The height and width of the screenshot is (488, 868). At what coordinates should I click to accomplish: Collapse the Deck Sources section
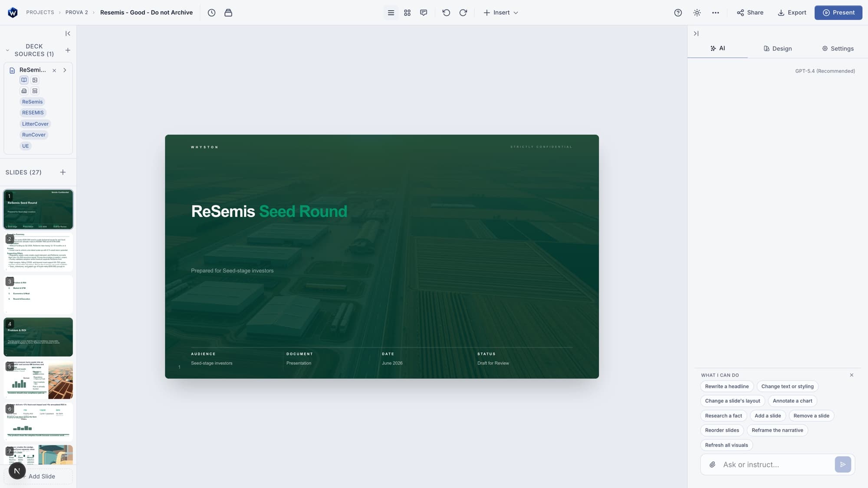(7, 50)
